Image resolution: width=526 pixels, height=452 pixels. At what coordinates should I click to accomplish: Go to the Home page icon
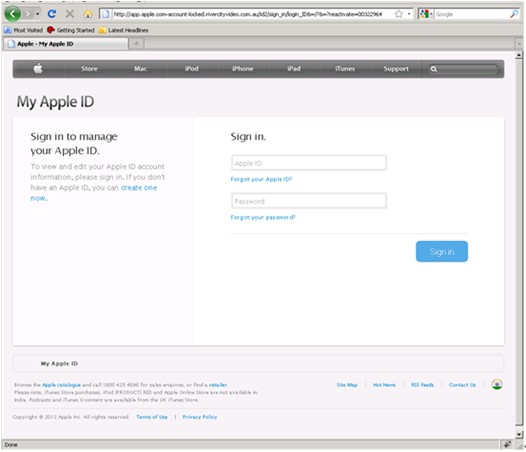click(x=88, y=14)
